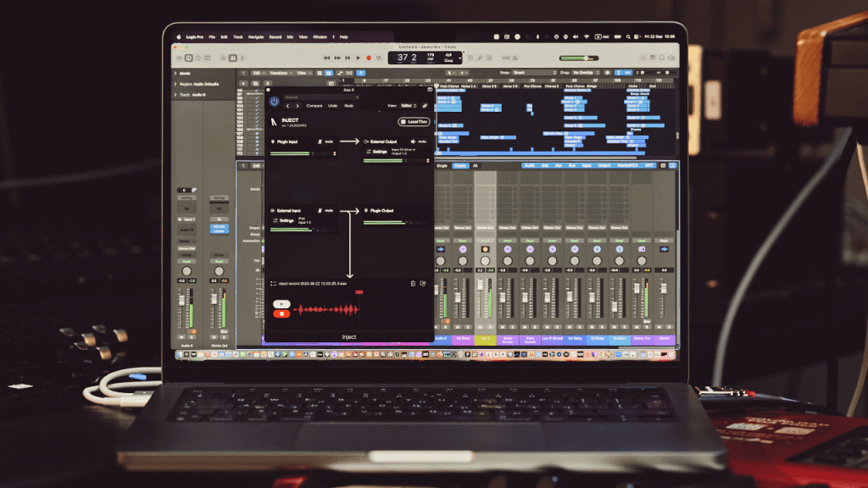Toggle the Audio channel filter in mixer
The height and width of the screenshot is (488, 868).
tap(530, 165)
